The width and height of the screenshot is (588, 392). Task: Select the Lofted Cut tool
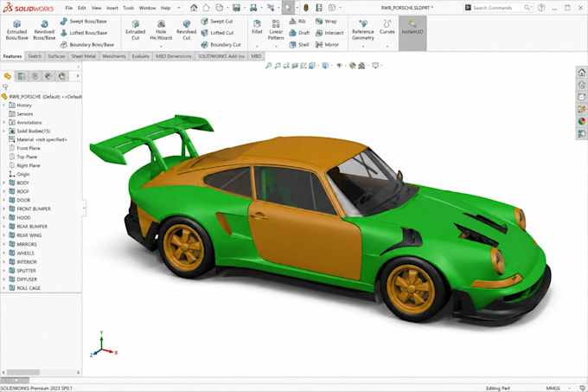tap(217, 33)
